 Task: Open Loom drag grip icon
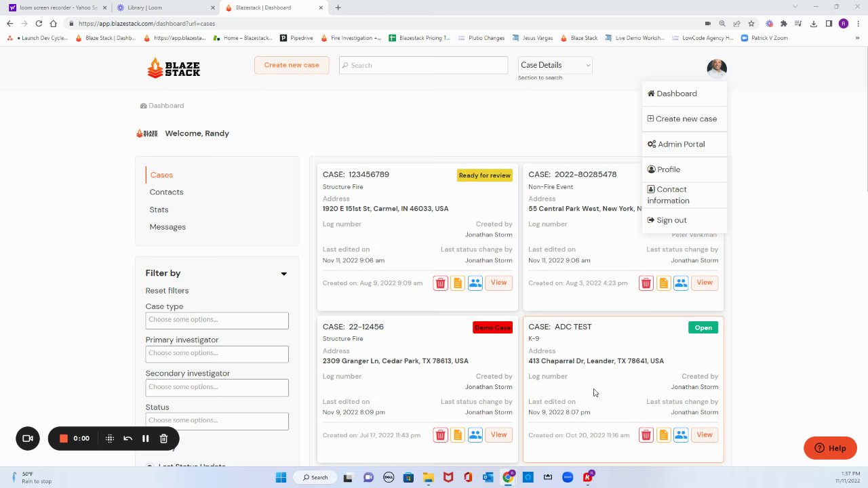click(110, 439)
